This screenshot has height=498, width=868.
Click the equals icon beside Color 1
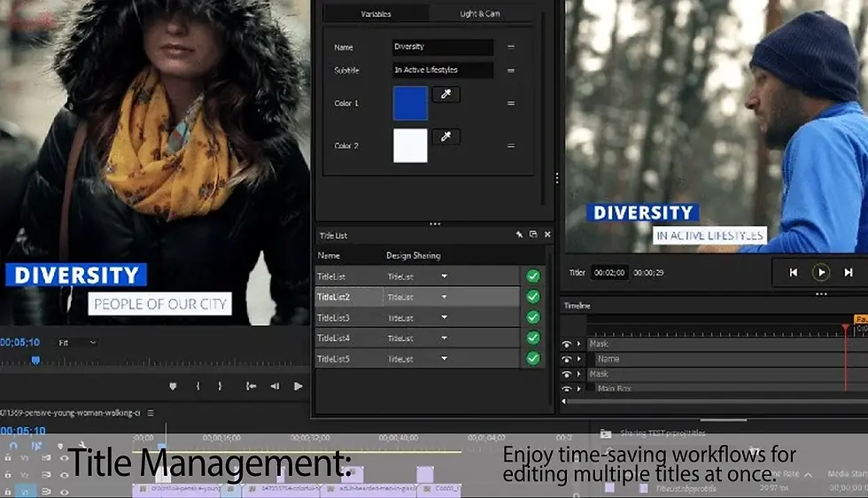[x=511, y=103]
